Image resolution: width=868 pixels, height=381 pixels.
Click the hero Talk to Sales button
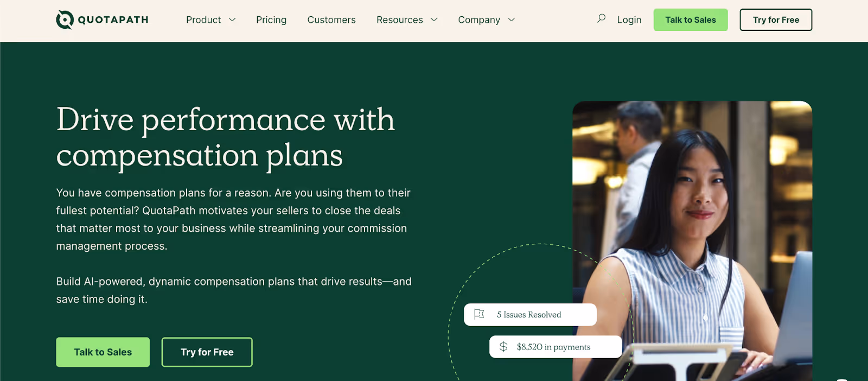pos(103,352)
